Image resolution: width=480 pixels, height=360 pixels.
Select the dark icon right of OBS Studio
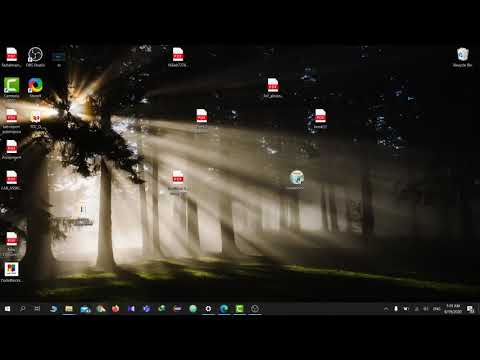click(59, 58)
